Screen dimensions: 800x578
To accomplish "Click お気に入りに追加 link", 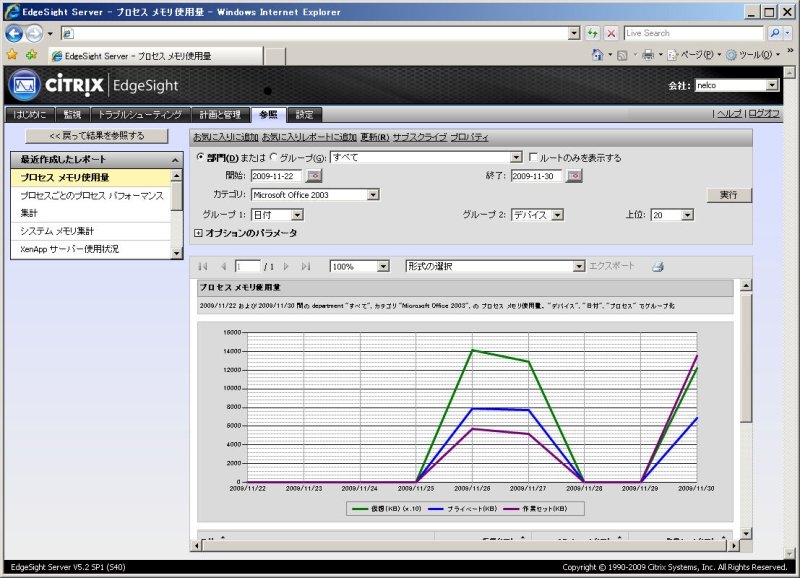I will pyautogui.click(x=226, y=137).
